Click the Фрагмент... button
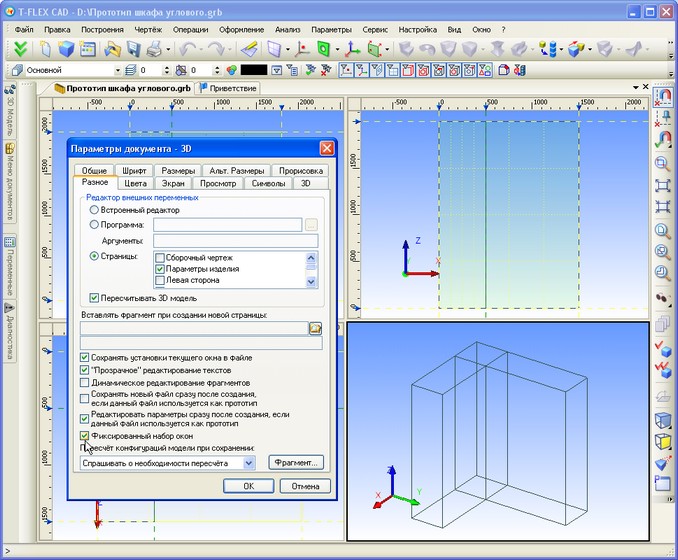 [x=296, y=463]
